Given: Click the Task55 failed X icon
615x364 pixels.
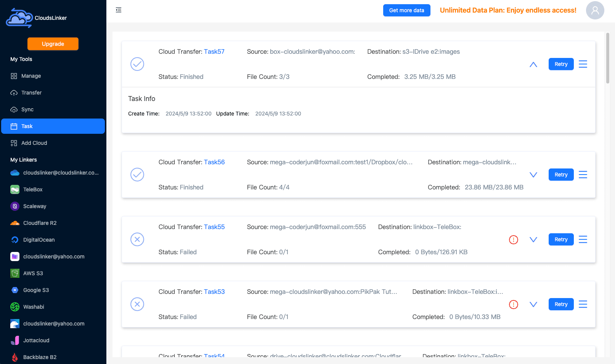Looking at the screenshot, I should 137,239.
